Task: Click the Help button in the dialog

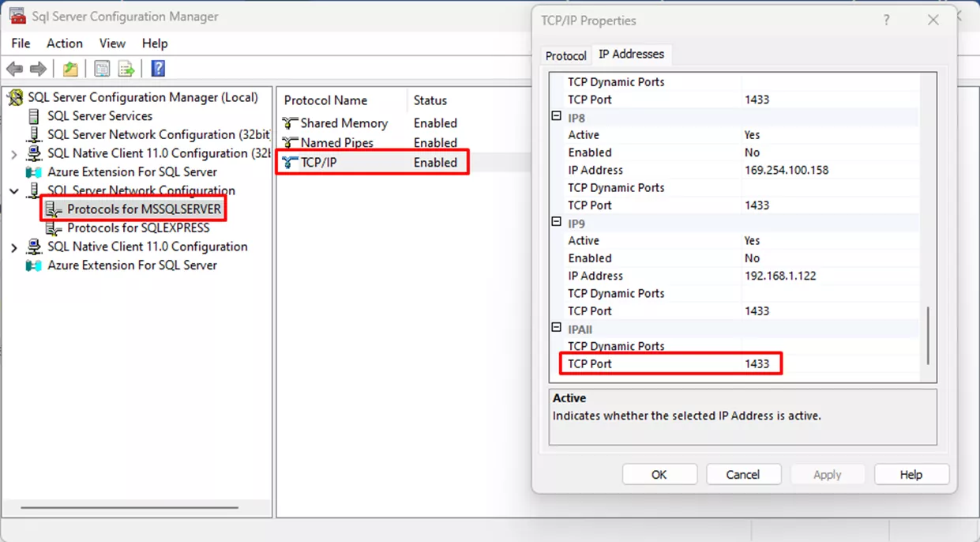Action: 911,475
